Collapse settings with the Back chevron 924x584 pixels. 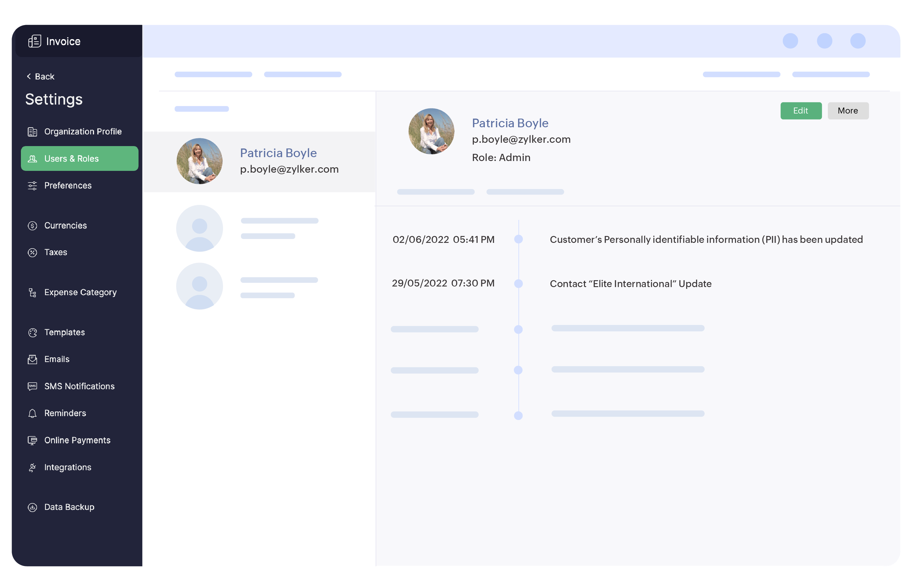click(29, 76)
